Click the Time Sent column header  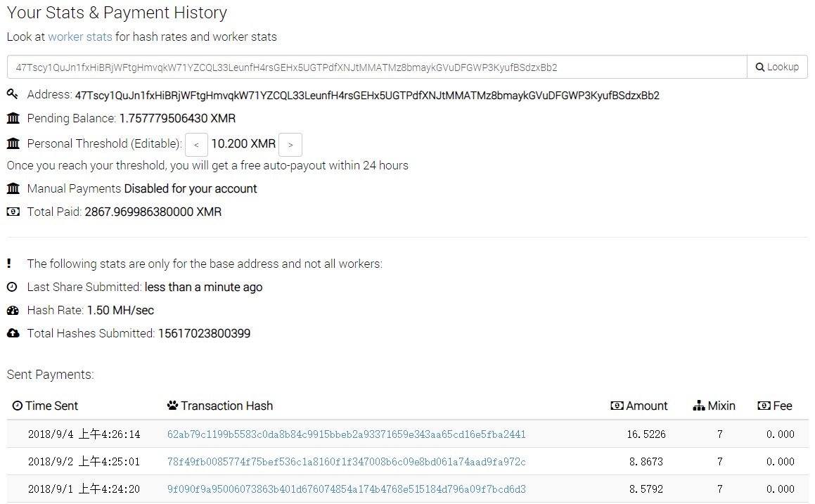(x=45, y=406)
